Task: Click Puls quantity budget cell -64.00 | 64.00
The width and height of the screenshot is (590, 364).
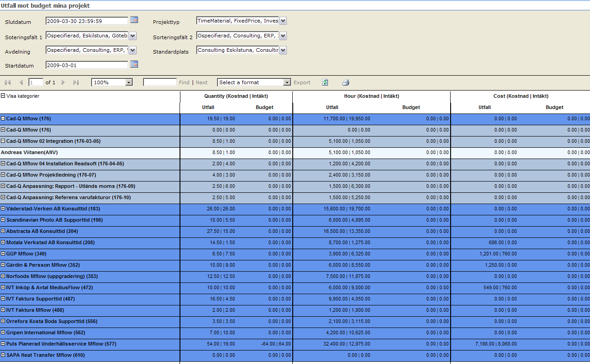Action: (x=276, y=344)
